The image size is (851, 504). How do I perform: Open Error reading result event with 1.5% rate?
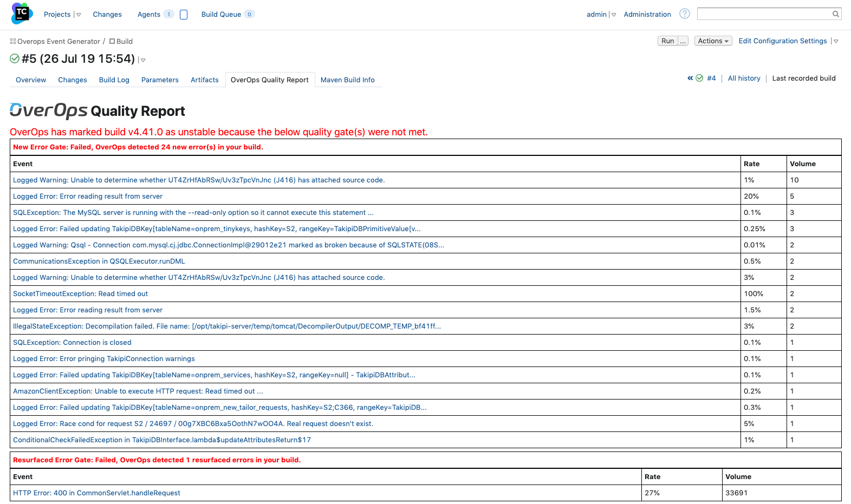point(88,310)
